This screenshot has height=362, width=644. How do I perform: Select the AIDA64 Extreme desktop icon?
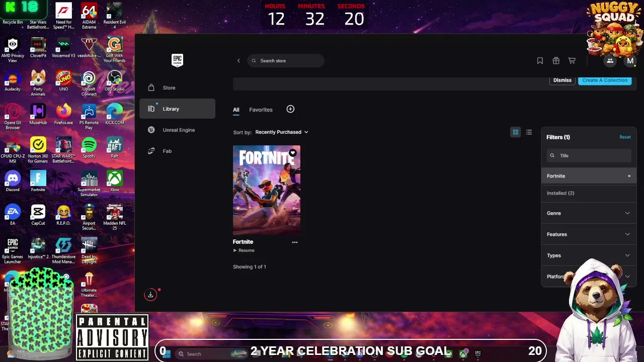point(89,16)
